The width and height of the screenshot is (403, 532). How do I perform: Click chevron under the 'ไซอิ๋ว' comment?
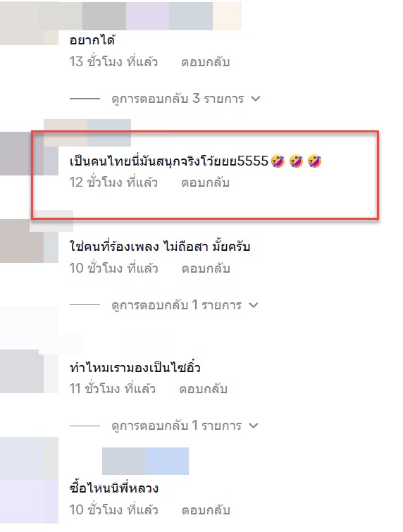pyautogui.click(x=254, y=426)
